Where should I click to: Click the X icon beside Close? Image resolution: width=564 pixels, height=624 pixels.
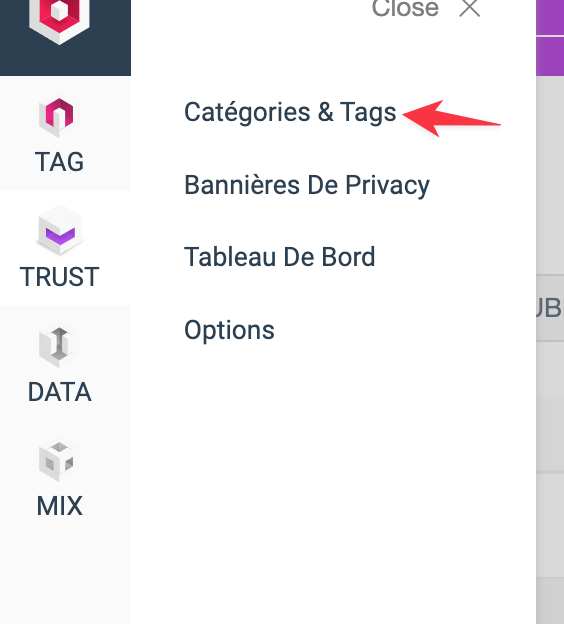[470, 8]
